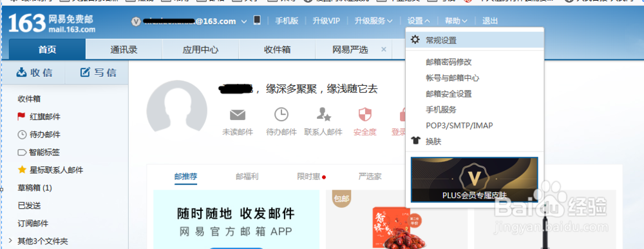The height and width of the screenshot is (249, 644).
Task: Click the T-shirt icon for 换肤
Action: 416,141
